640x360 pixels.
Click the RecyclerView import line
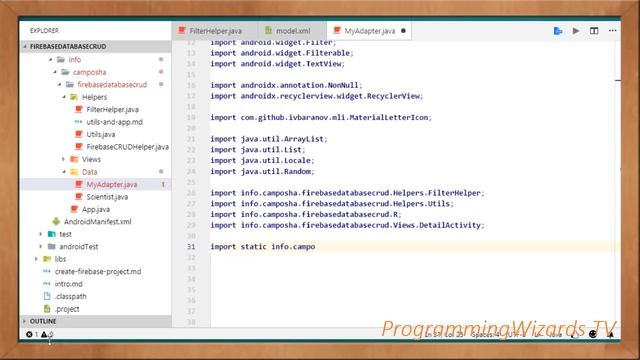pos(317,96)
